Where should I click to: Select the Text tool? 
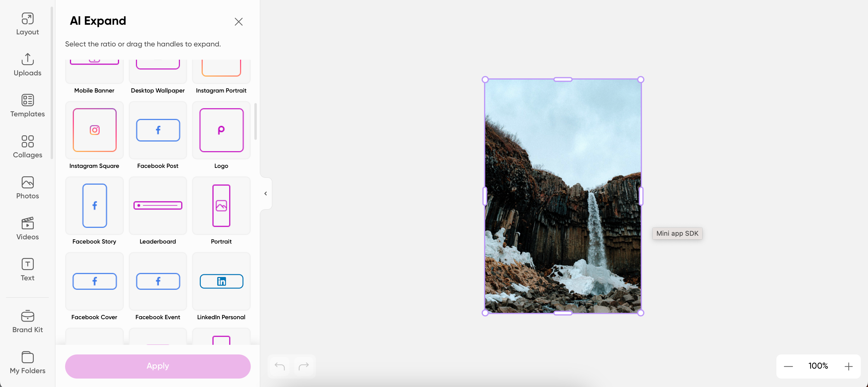[x=27, y=270]
